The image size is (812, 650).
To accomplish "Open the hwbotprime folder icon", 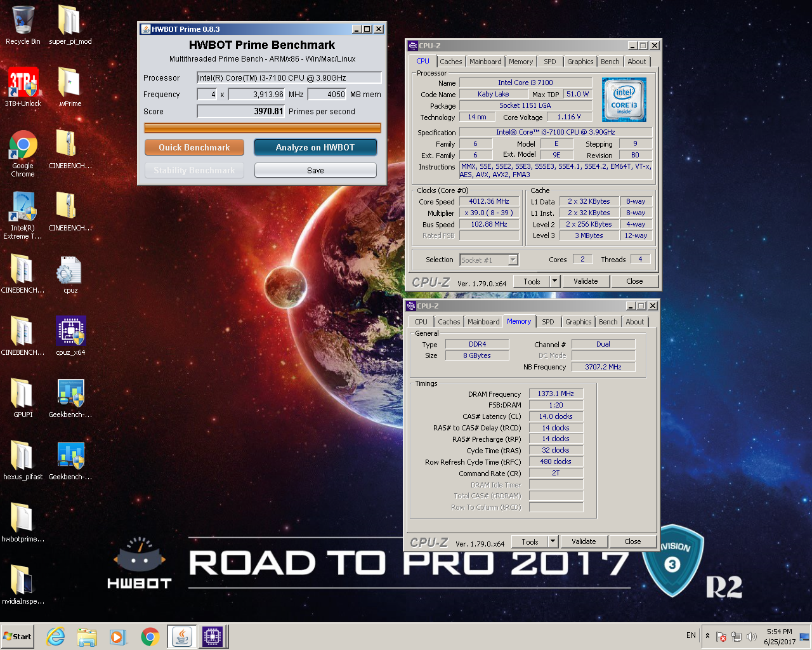I will [x=23, y=523].
